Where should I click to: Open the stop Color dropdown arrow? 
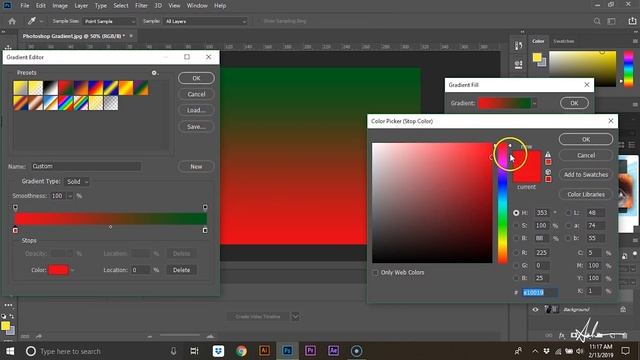click(x=73, y=270)
